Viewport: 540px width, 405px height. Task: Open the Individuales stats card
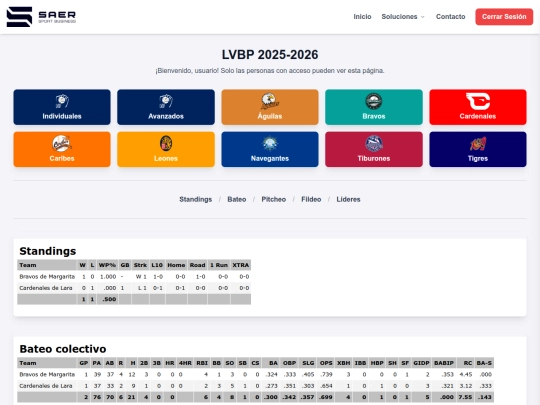(62, 107)
